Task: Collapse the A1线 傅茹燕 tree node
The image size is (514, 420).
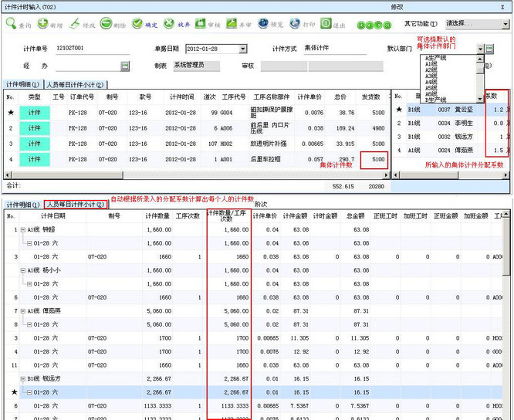Action: pyautogui.click(x=23, y=311)
